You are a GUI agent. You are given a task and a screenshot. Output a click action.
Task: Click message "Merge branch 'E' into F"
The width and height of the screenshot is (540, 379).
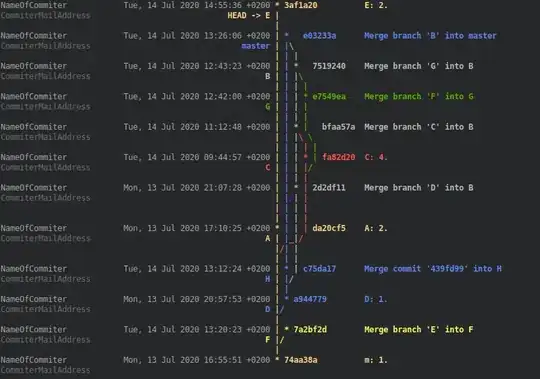click(x=418, y=329)
